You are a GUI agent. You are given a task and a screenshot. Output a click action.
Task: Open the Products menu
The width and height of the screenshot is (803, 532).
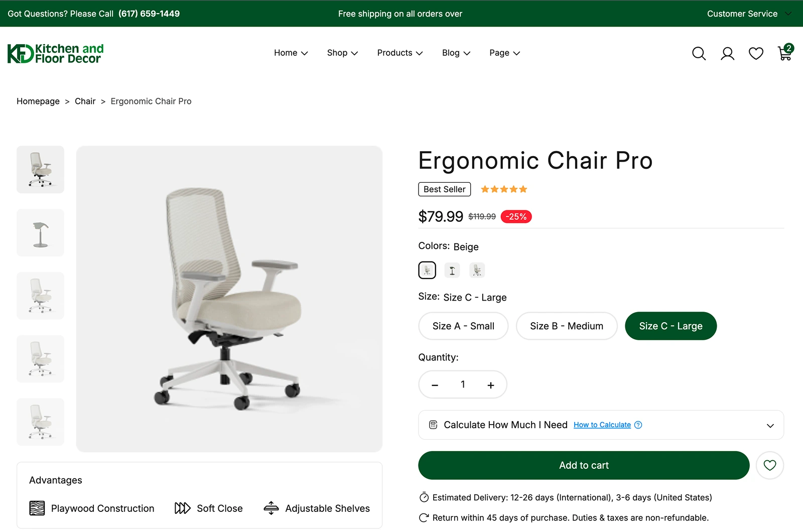pyautogui.click(x=400, y=53)
